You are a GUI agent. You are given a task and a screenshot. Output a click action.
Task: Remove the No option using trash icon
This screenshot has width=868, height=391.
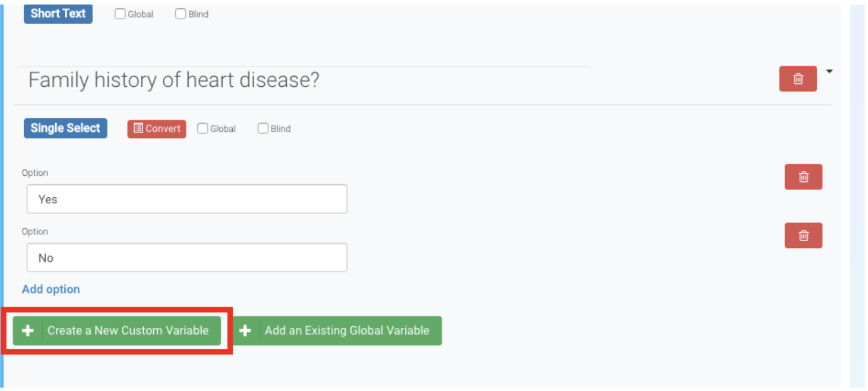[x=803, y=236]
